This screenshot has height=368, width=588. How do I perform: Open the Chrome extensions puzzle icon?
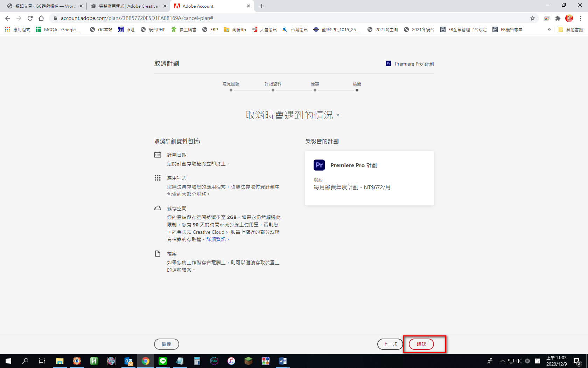(558, 18)
